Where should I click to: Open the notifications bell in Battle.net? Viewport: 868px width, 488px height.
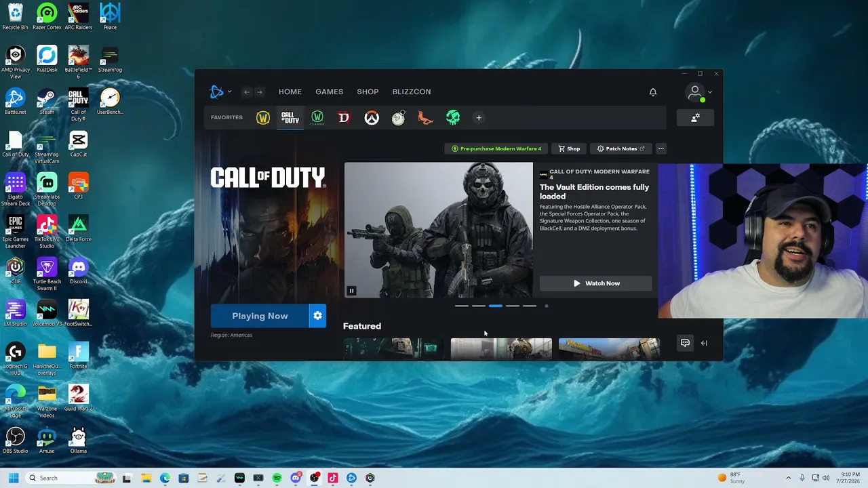pyautogui.click(x=653, y=91)
